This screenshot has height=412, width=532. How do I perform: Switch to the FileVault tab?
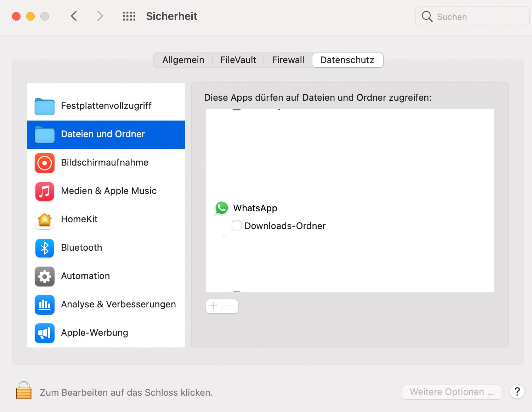(238, 60)
